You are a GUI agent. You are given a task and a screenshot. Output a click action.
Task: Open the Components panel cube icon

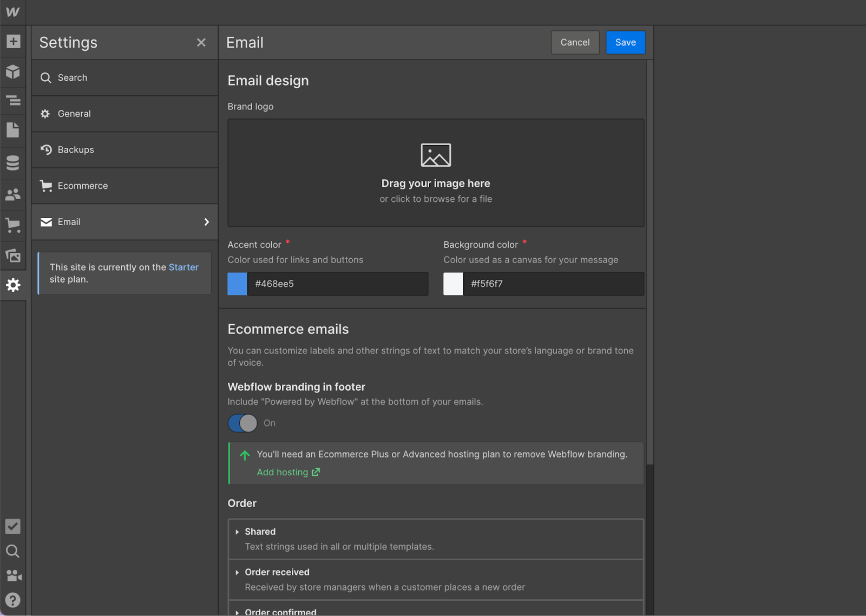(x=13, y=71)
